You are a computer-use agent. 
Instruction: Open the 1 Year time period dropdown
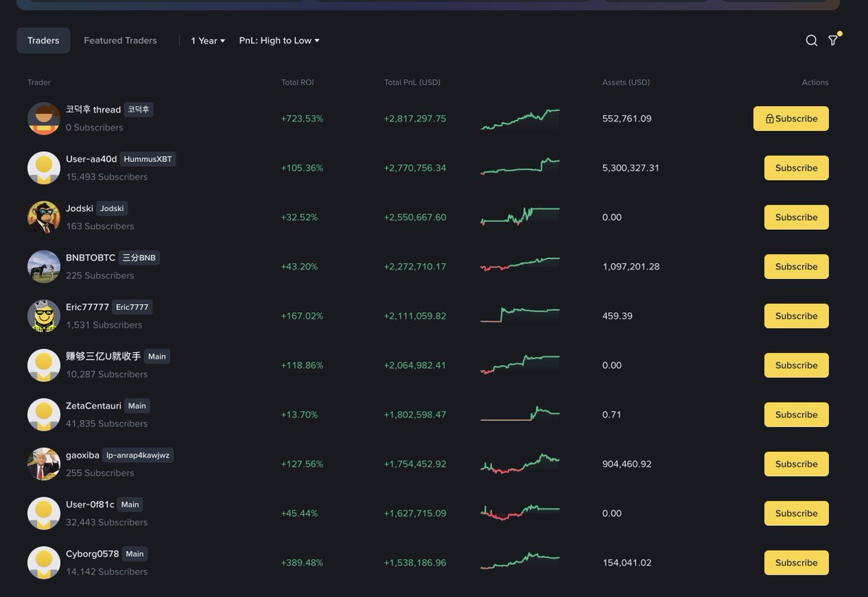[207, 40]
